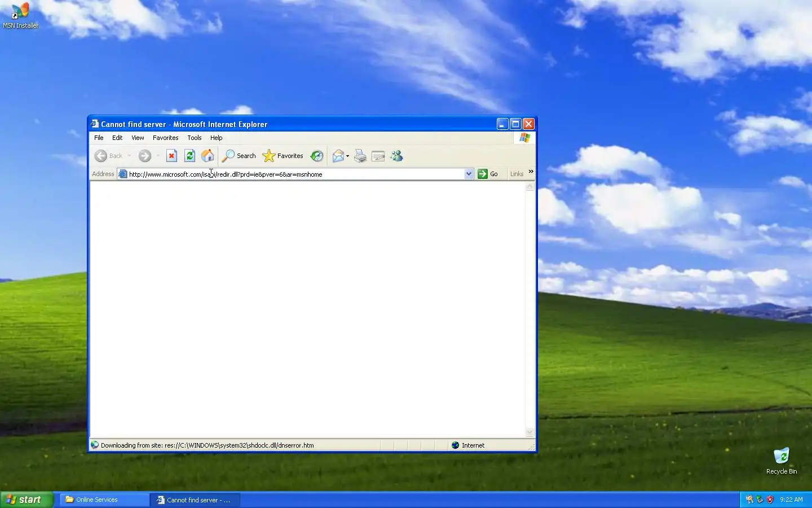The height and width of the screenshot is (508, 812).
Task: Expand the Forward history dropdown arrow
Action: click(158, 156)
